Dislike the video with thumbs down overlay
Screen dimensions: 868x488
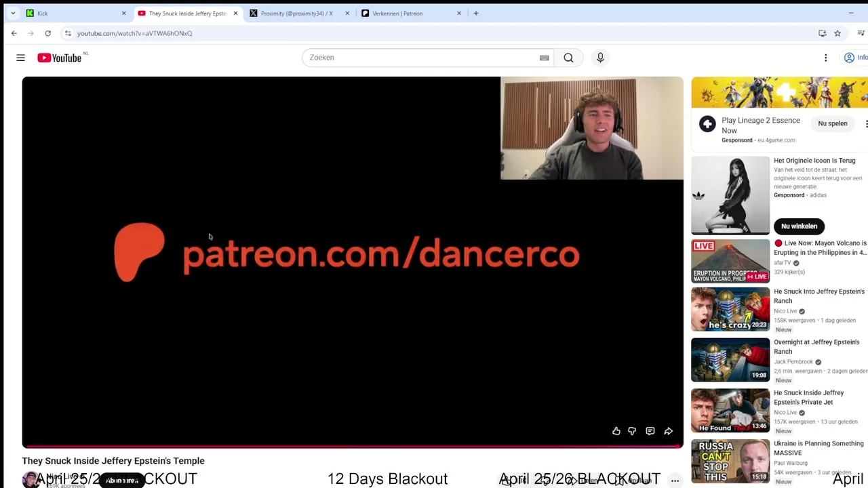click(x=632, y=431)
